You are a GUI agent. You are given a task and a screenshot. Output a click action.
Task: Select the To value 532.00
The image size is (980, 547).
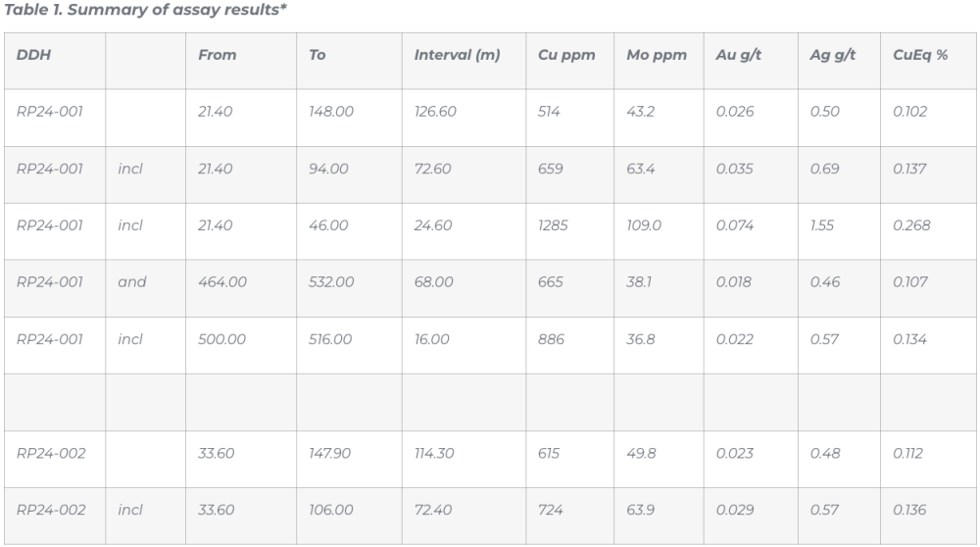[331, 282]
